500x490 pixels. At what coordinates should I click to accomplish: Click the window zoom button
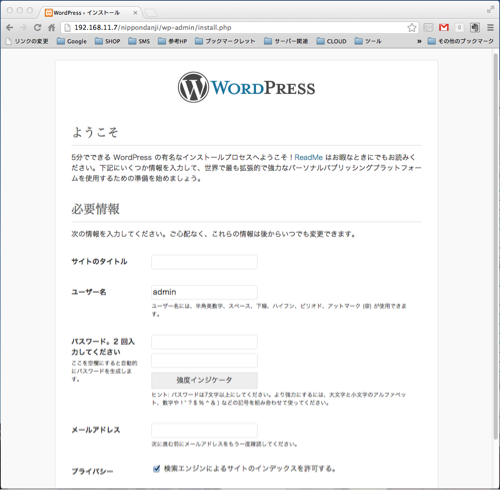(30, 10)
